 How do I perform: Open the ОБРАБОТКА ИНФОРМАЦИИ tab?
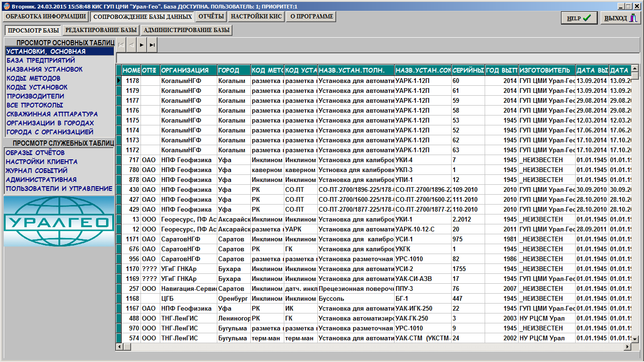(x=46, y=16)
